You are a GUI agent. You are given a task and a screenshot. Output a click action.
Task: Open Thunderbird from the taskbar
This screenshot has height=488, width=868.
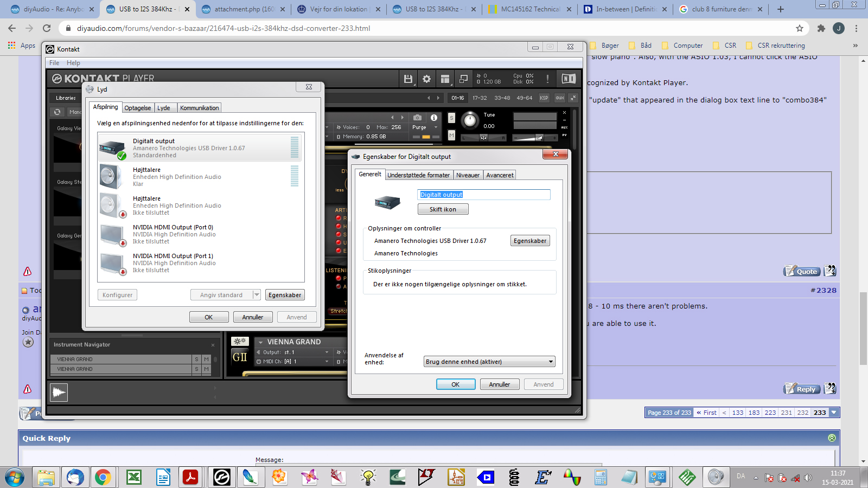pos(75,477)
